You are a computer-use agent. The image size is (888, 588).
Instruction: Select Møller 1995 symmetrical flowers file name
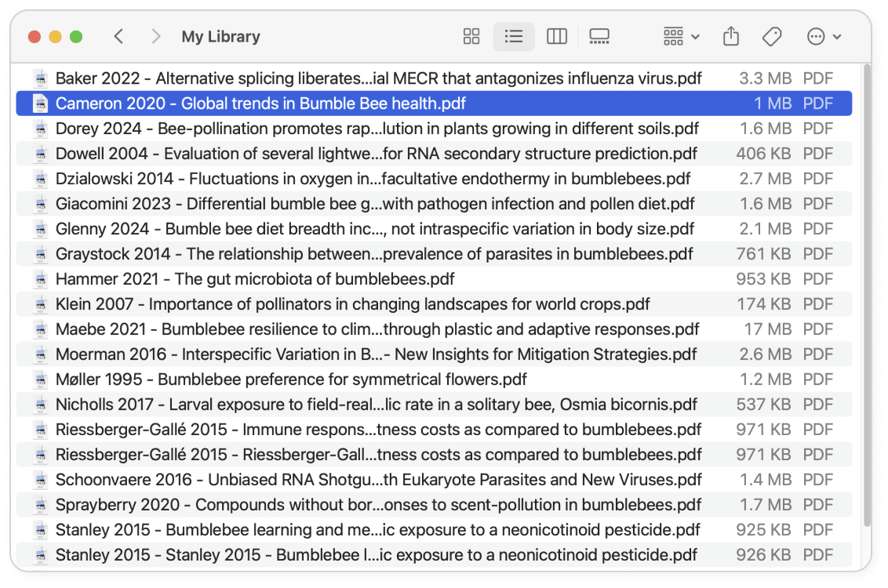click(291, 379)
